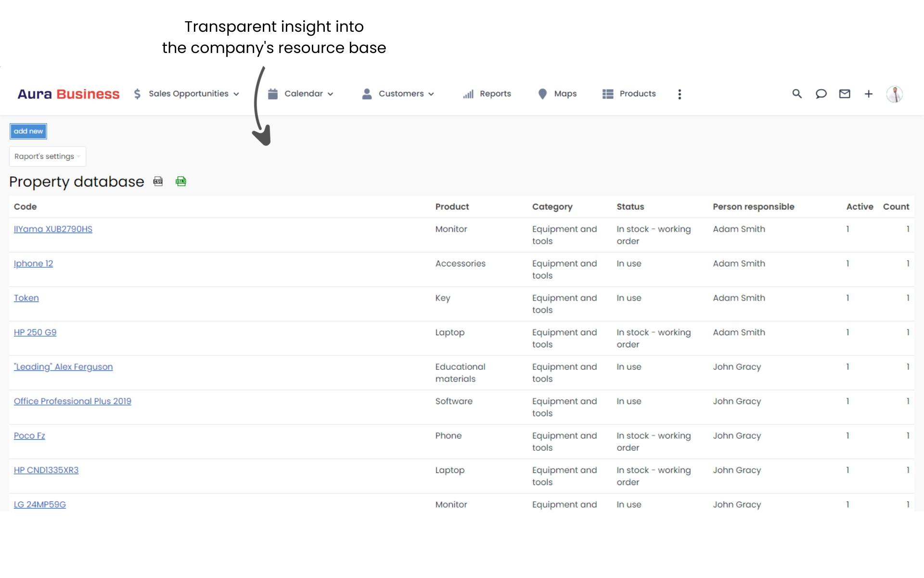924x578 pixels.
Task: Click the Aura Business logo
Action: [x=68, y=94]
